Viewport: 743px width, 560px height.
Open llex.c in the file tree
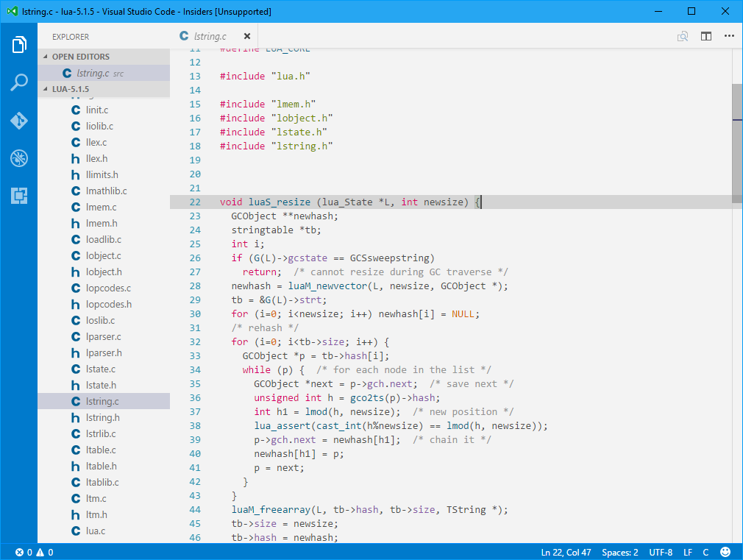click(x=104, y=142)
